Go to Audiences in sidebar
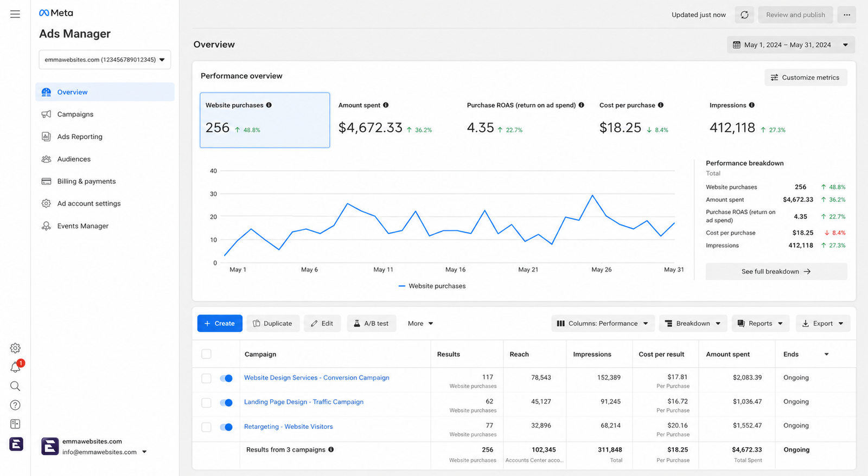This screenshot has width=868, height=476. [x=105, y=159]
